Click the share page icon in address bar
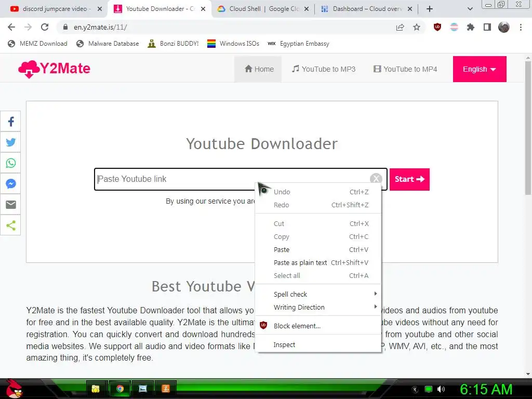This screenshot has height=399, width=532. tap(400, 27)
